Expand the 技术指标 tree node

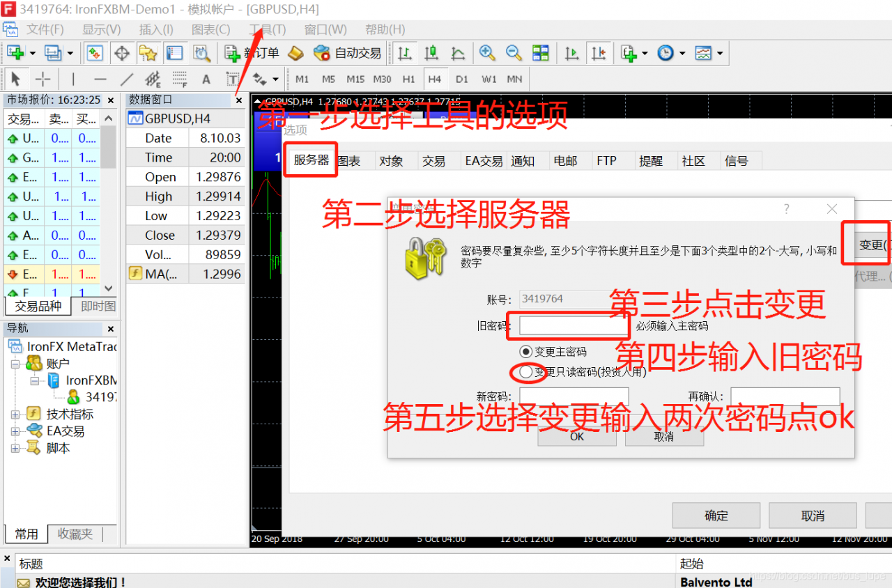15,413
